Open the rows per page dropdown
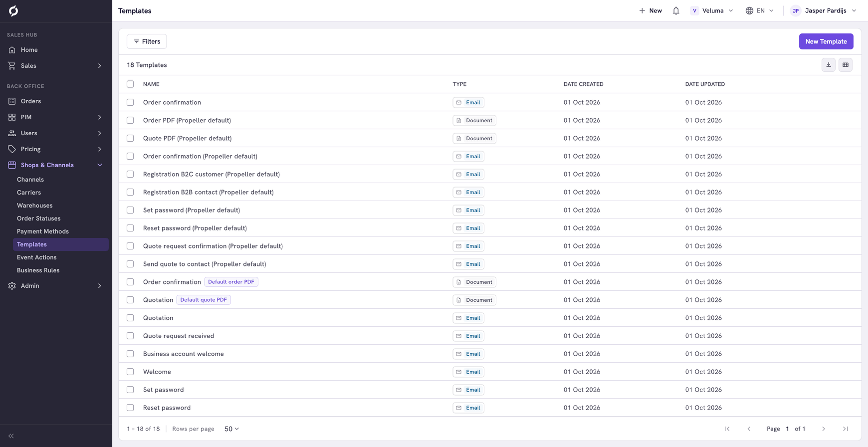 tap(231, 429)
